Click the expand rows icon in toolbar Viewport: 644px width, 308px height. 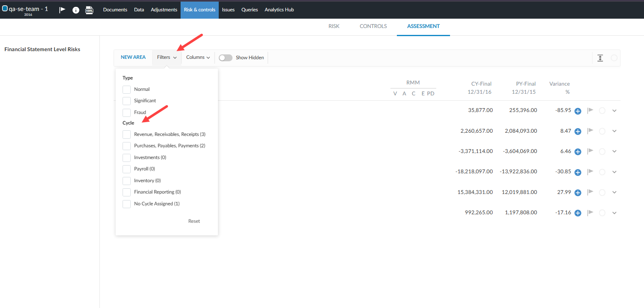pyautogui.click(x=600, y=58)
